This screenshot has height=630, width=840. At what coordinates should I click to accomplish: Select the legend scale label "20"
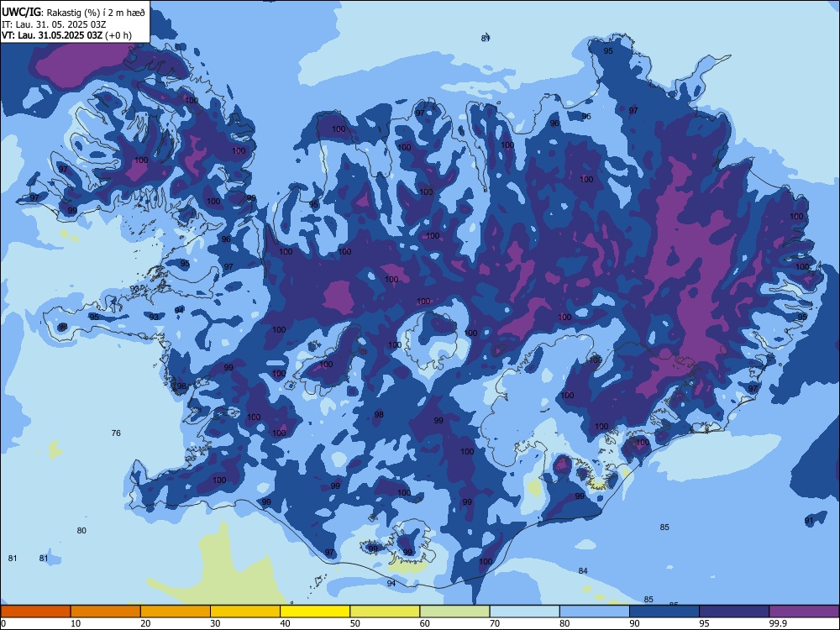[145, 623]
